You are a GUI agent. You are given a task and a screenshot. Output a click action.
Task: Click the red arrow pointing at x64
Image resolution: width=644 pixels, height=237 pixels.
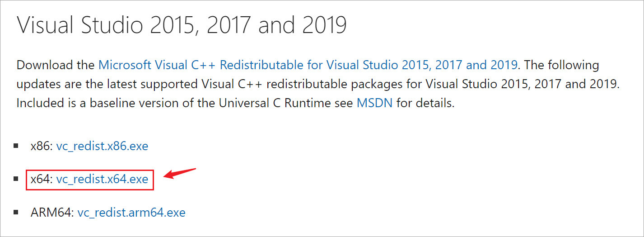(179, 174)
